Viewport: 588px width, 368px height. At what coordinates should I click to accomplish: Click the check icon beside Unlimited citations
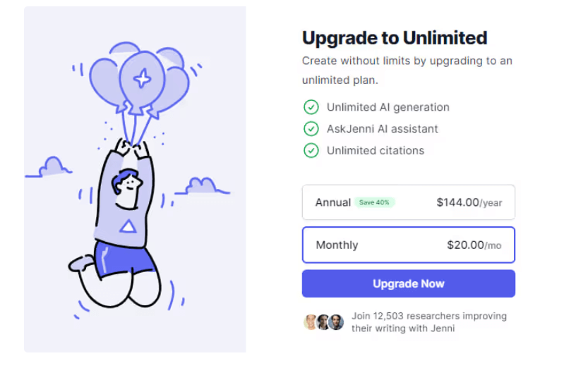click(x=311, y=150)
